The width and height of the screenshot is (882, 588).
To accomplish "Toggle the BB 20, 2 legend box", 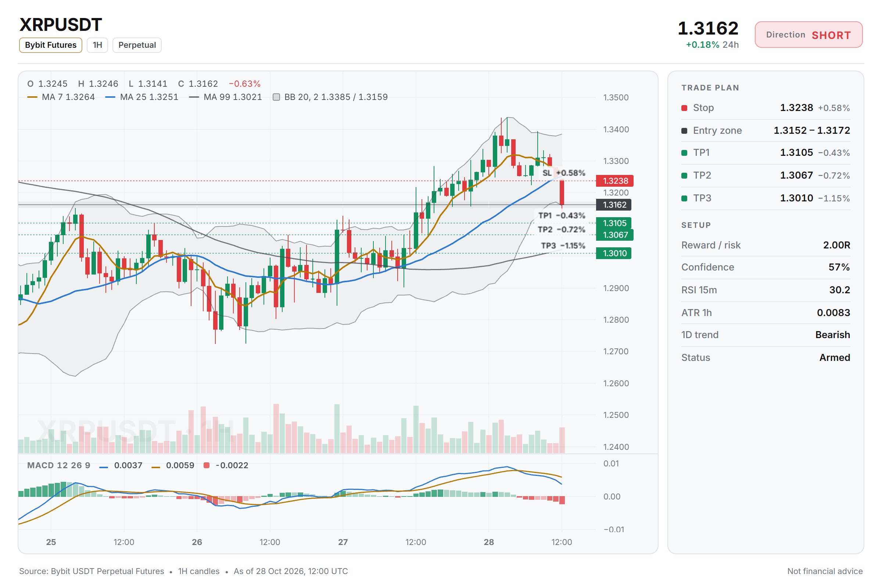I will (x=276, y=97).
